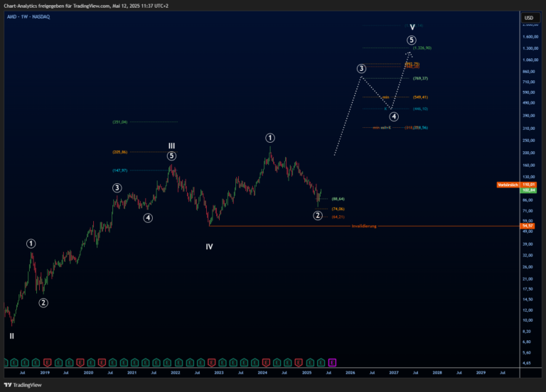
Task: Click the green 102,84 last price tag
Action: point(528,190)
